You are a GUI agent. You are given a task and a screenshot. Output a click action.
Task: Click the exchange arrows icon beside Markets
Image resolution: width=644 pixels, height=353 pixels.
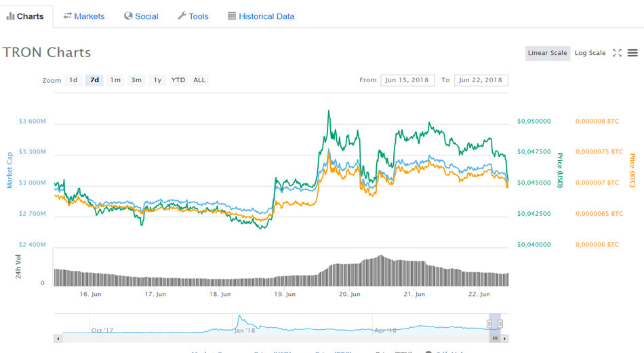click(x=67, y=16)
